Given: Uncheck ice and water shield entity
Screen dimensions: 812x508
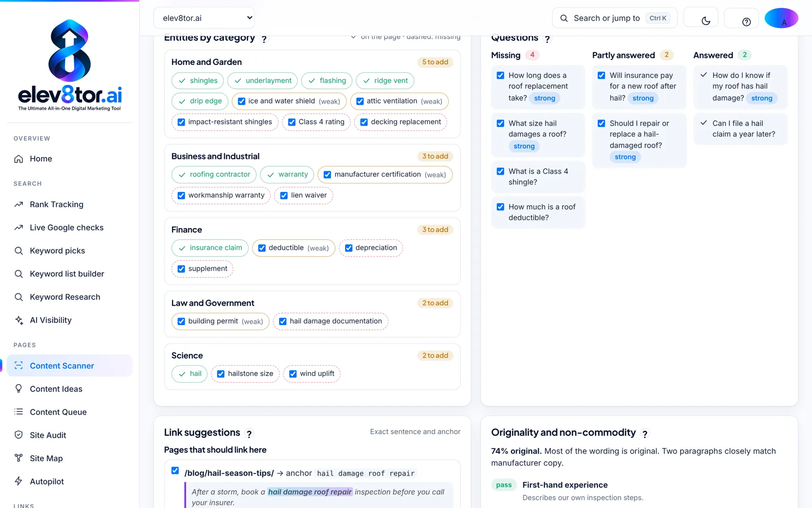Looking at the screenshot, I should 242,101.
